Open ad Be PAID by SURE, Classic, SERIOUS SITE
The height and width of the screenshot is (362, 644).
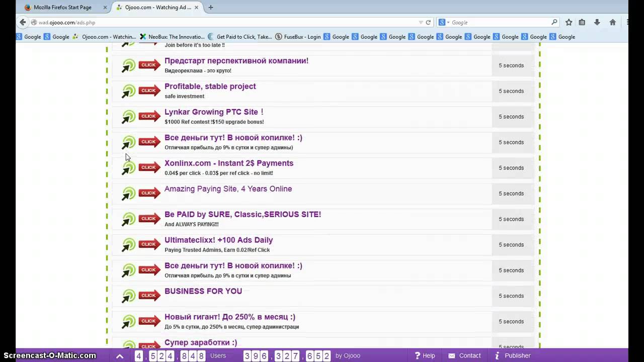click(x=243, y=215)
